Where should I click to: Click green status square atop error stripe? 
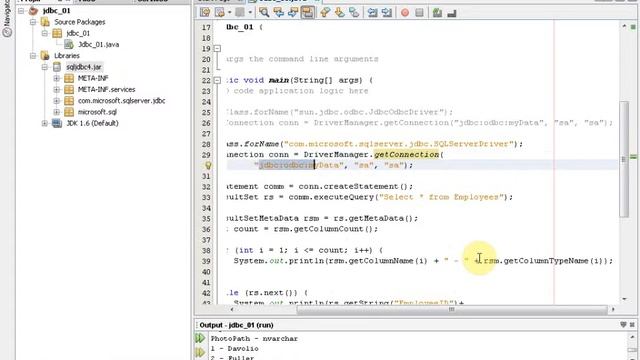633,27
